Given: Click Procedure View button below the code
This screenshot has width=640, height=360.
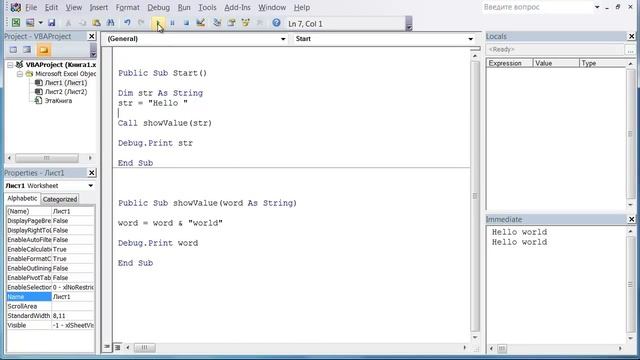Looking at the screenshot, I should 107,347.
